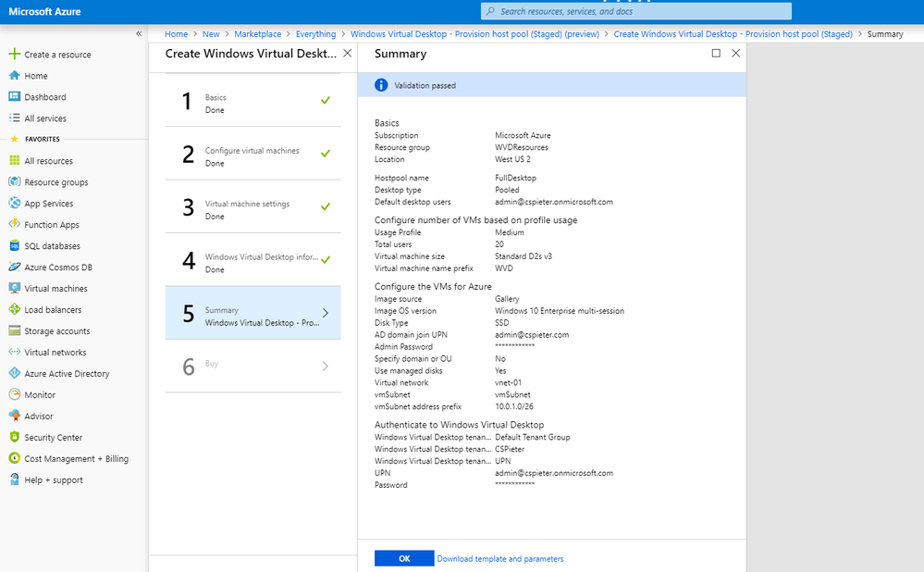Click the 'Pooled' desktop type value
The width and height of the screenshot is (924, 572).
tap(507, 190)
